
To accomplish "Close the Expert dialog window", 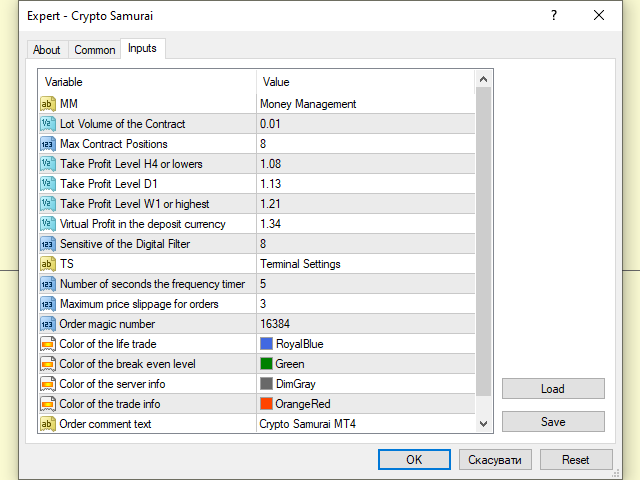I will click(x=599, y=16).
